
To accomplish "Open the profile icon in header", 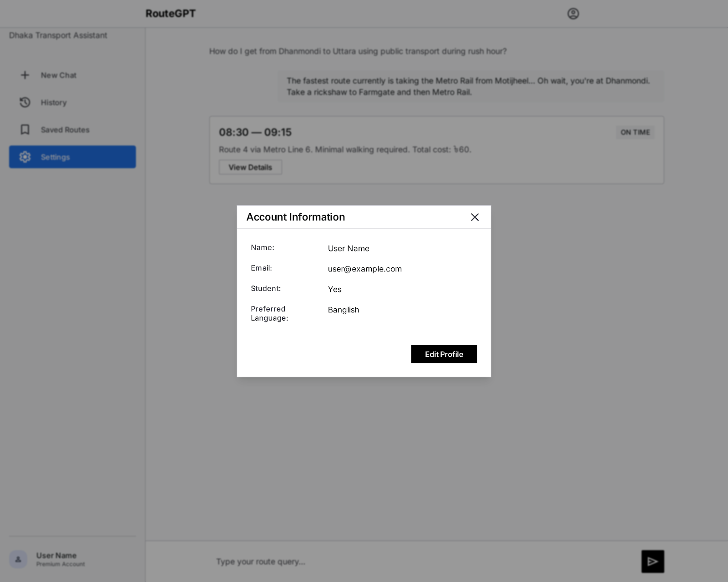I will [x=573, y=14].
